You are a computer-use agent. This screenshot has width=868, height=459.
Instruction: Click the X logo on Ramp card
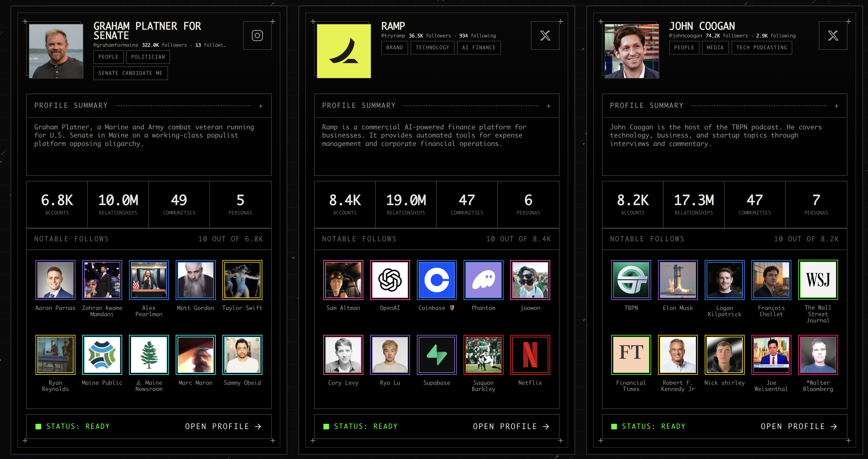(545, 36)
